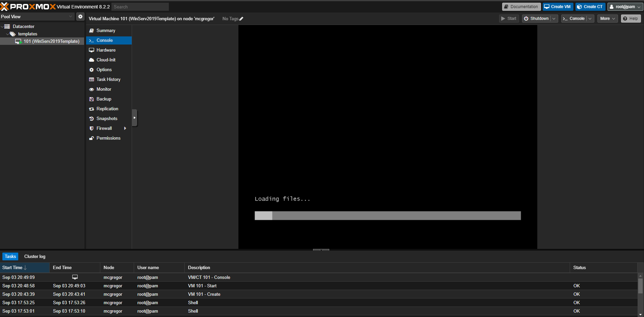Click the Shell task ending 17:53:26
Screen dimensions: 644x317
tap(319, 303)
